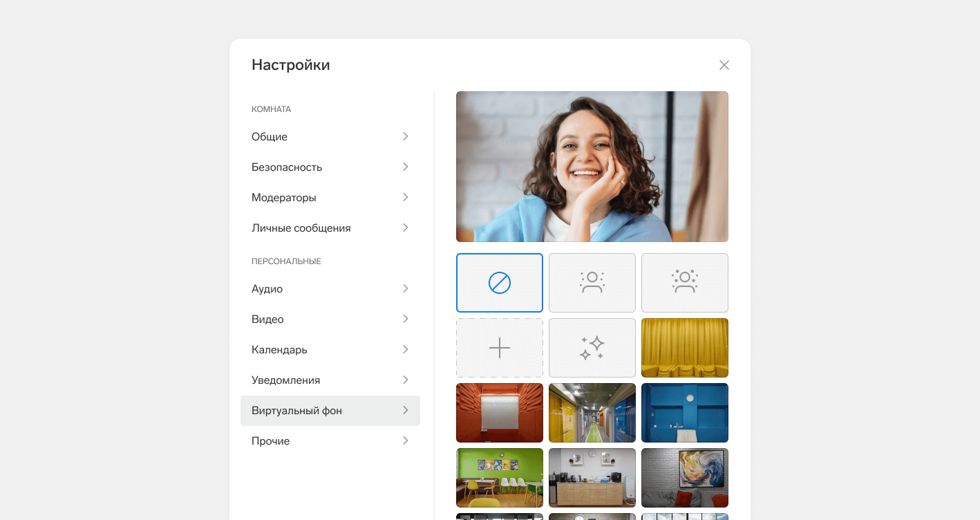
Task: Choose the strong background blur option
Action: (x=685, y=283)
